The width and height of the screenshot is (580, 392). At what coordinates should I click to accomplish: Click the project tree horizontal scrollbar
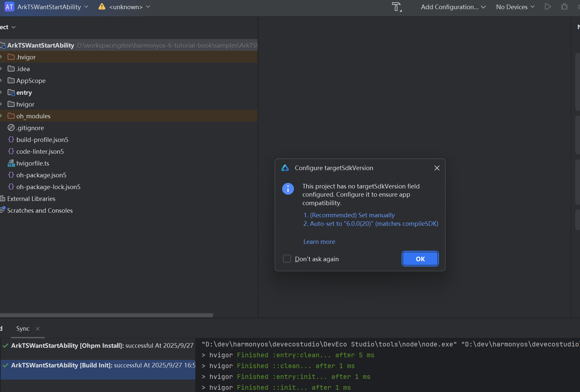pos(106,315)
